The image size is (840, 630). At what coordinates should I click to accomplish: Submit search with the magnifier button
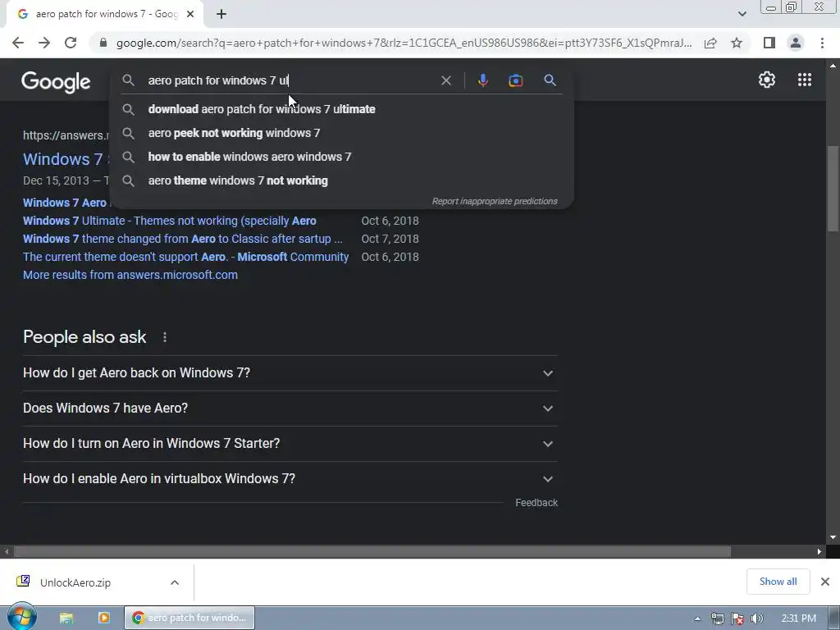(550, 80)
